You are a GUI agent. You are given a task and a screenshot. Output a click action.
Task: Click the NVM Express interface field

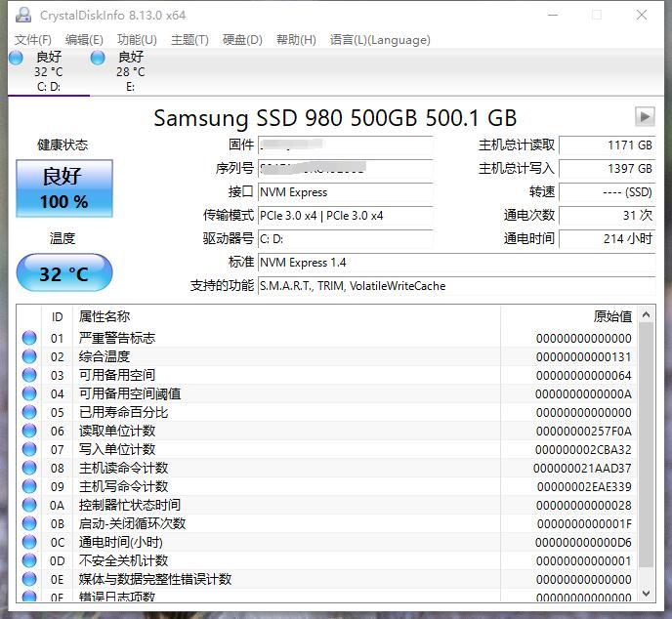[346, 192]
